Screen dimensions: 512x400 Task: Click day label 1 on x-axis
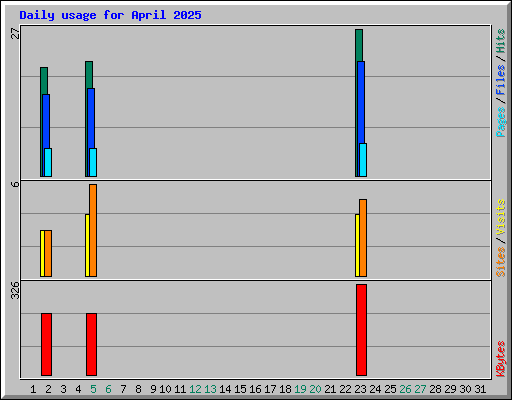(x=33, y=389)
